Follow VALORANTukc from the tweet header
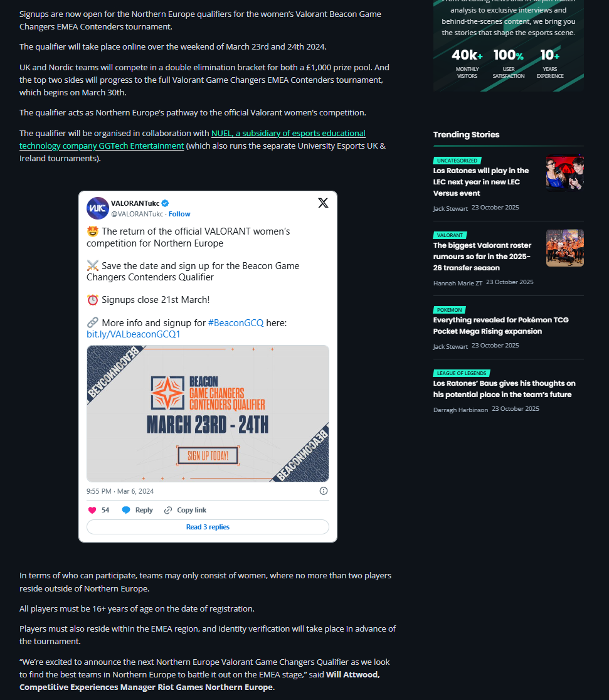The height and width of the screenshot is (700, 609). click(x=179, y=214)
